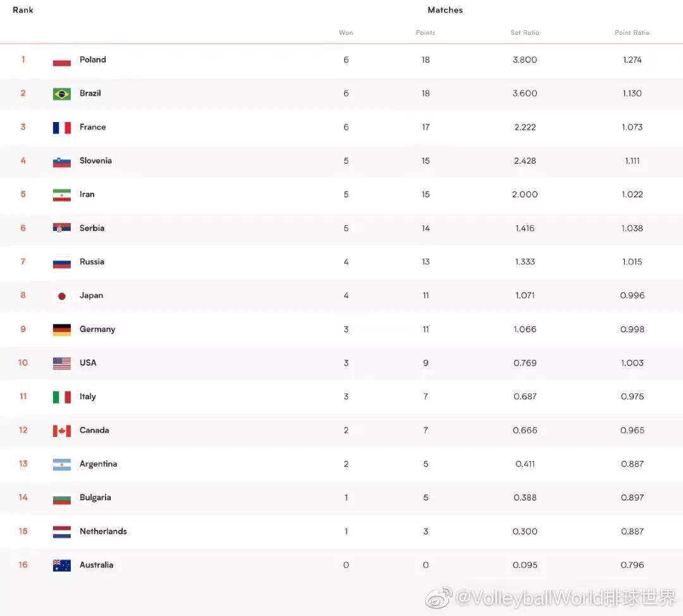
Task: Open the Netherlands team link
Action: (x=103, y=531)
